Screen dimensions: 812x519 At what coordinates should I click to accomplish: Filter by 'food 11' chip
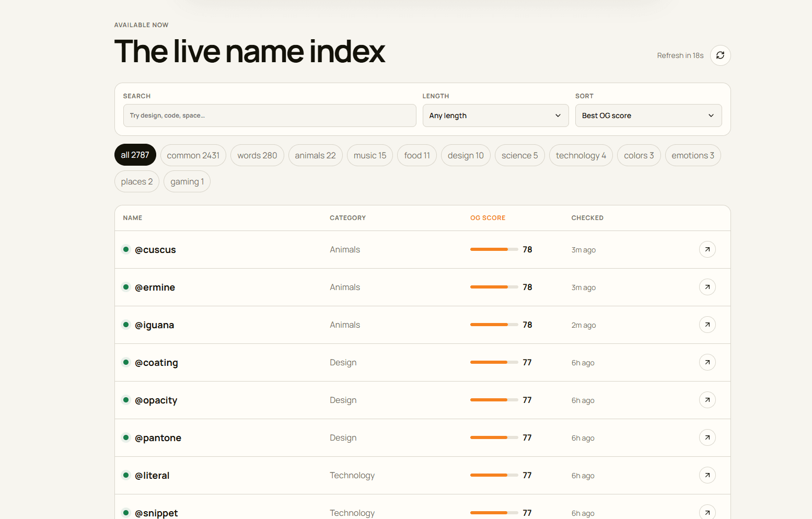(417, 155)
